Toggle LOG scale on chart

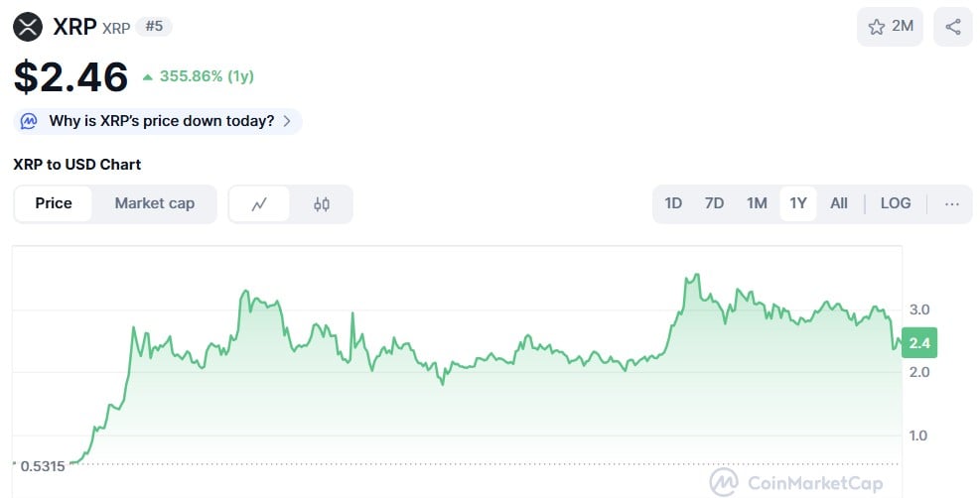895,203
